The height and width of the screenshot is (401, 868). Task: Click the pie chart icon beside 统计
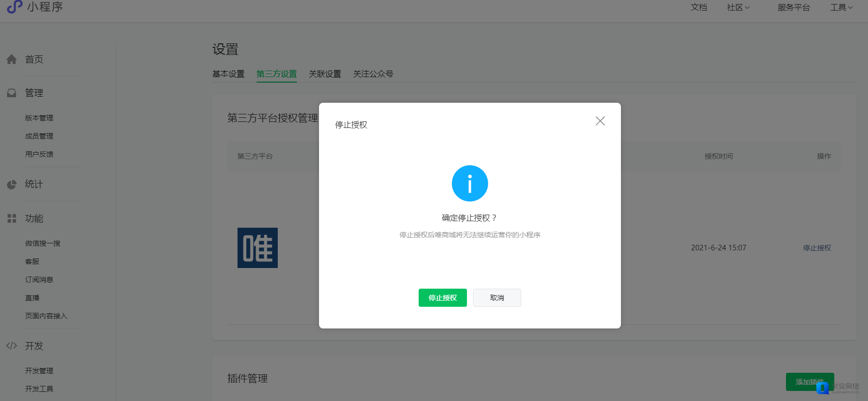coord(12,184)
